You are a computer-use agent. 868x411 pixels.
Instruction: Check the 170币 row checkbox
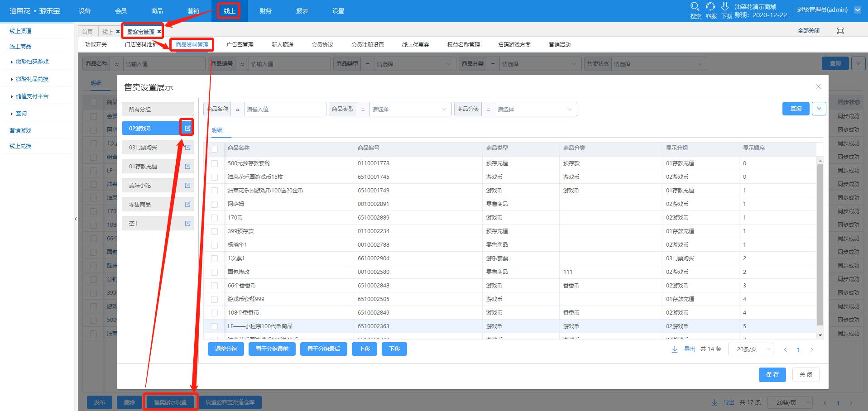215,218
